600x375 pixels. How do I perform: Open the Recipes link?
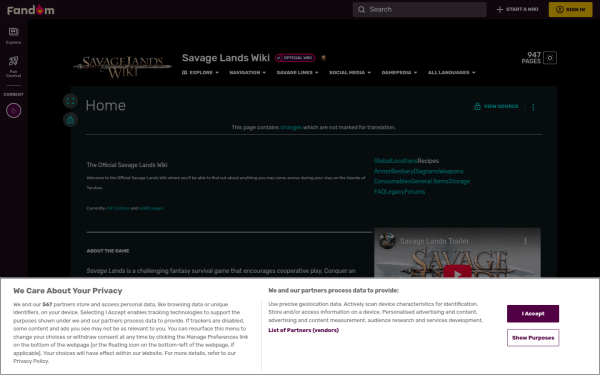point(428,161)
